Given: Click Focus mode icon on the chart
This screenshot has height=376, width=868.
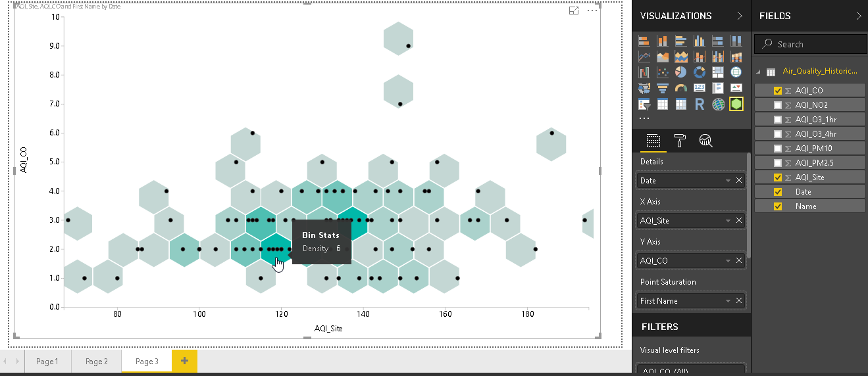Looking at the screenshot, I should [574, 11].
